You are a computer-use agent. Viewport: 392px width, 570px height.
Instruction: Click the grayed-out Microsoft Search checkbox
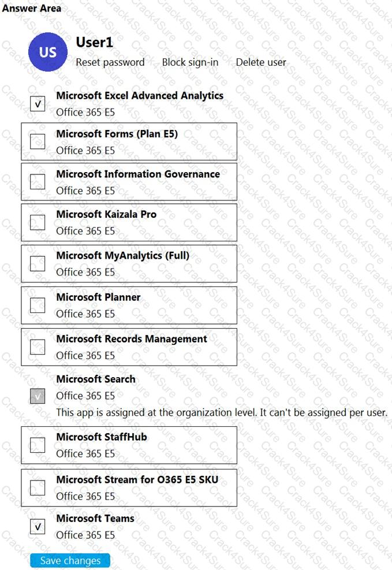[37, 396]
